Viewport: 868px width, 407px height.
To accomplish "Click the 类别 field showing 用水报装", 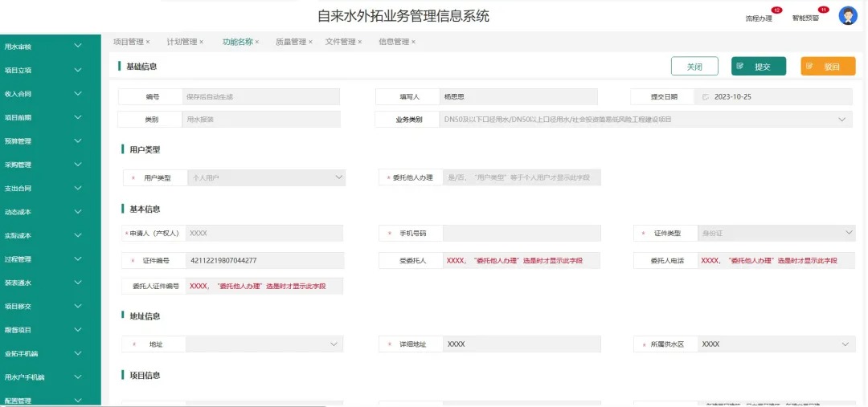I will click(260, 120).
